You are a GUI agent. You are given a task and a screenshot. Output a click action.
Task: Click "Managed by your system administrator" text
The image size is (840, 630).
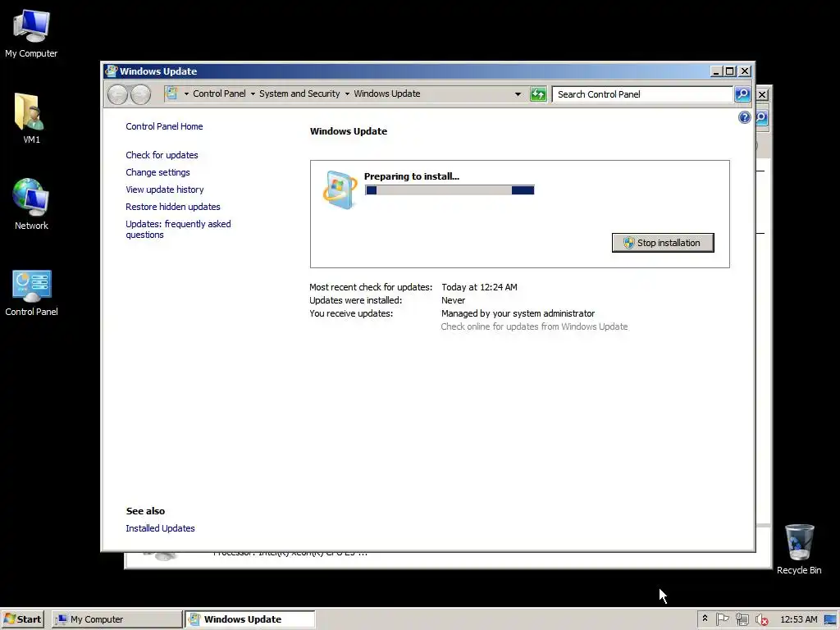pyautogui.click(x=518, y=313)
